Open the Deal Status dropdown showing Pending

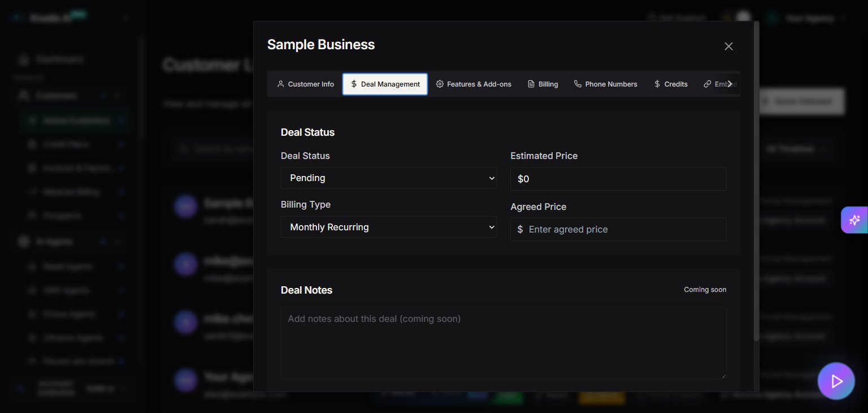[x=389, y=178]
